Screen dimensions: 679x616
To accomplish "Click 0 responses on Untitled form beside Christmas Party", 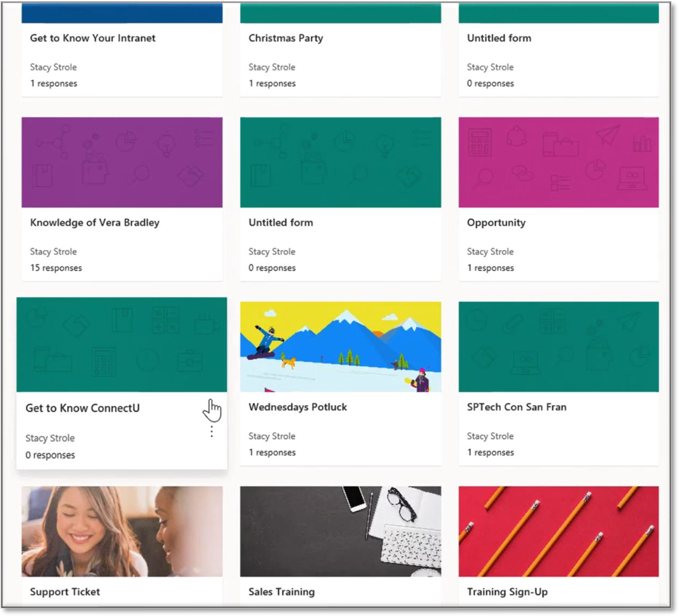I will tap(490, 83).
